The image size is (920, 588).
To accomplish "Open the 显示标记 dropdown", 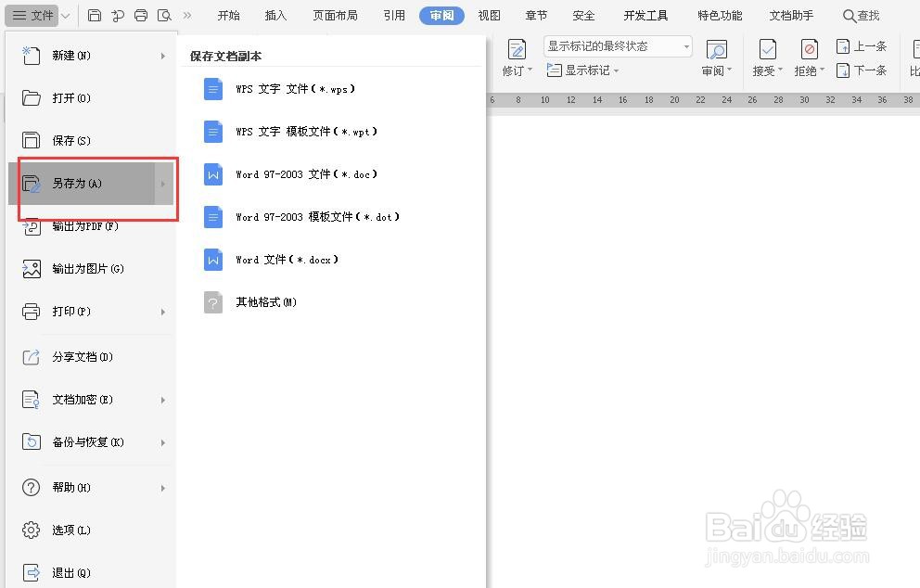I will point(582,70).
